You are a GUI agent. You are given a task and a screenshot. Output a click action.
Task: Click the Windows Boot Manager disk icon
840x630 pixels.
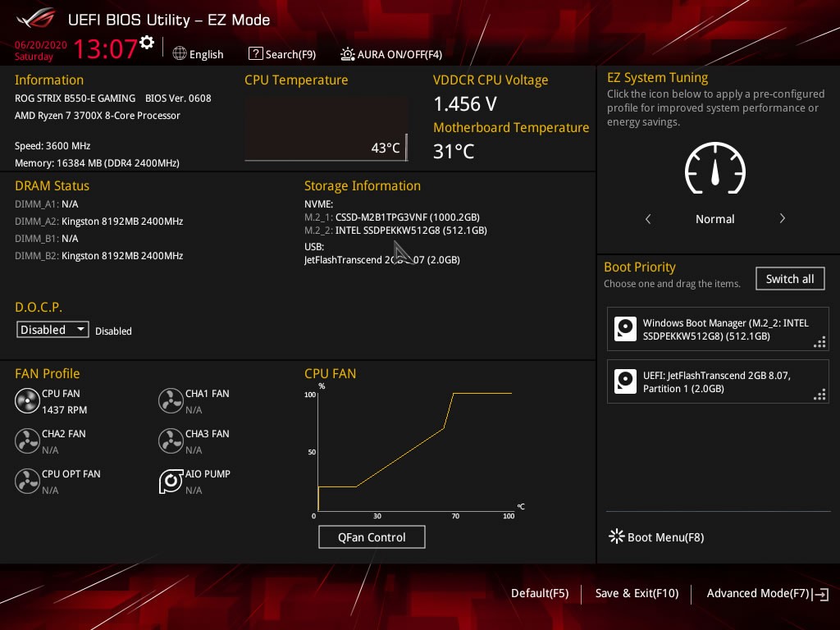tap(625, 329)
